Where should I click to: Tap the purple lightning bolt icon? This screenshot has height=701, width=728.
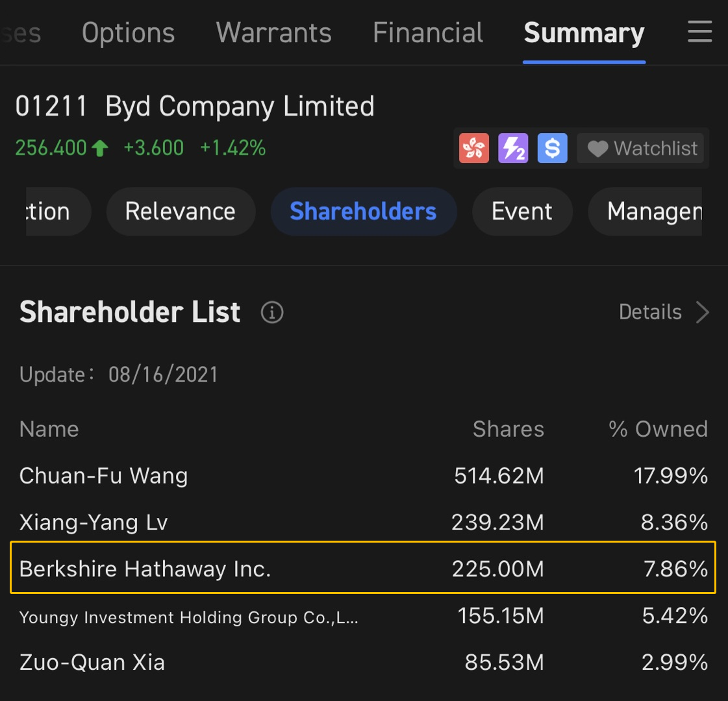click(513, 148)
